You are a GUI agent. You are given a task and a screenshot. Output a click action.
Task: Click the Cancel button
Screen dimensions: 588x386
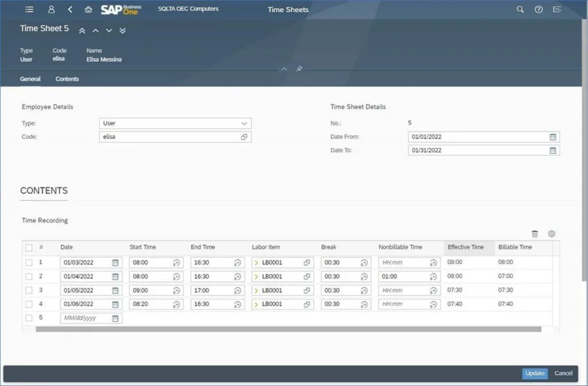[x=563, y=373]
